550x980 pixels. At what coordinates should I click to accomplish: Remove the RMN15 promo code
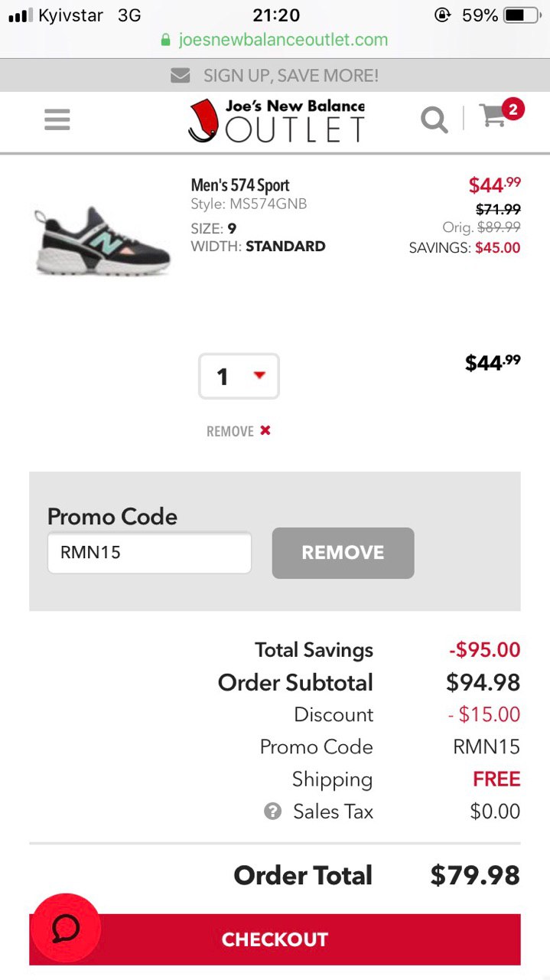(x=343, y=553)
